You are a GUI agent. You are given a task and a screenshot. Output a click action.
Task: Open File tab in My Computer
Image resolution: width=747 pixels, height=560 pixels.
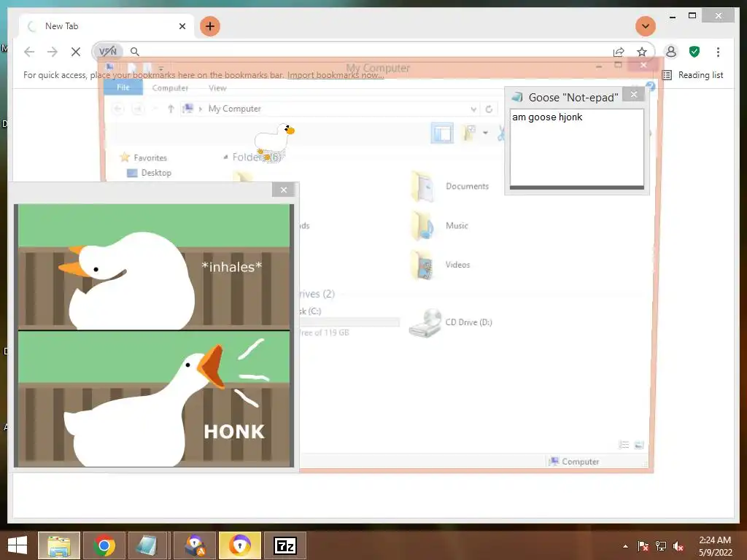(x=123, y=87)
